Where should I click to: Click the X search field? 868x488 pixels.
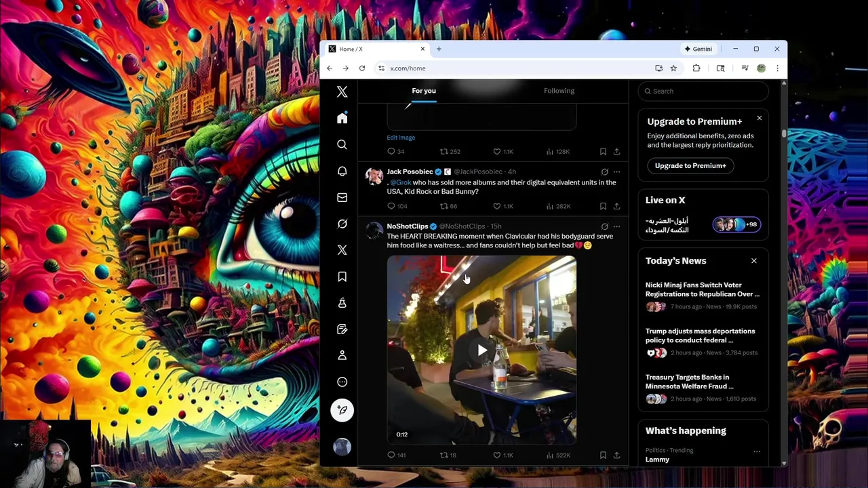point(703,91)
